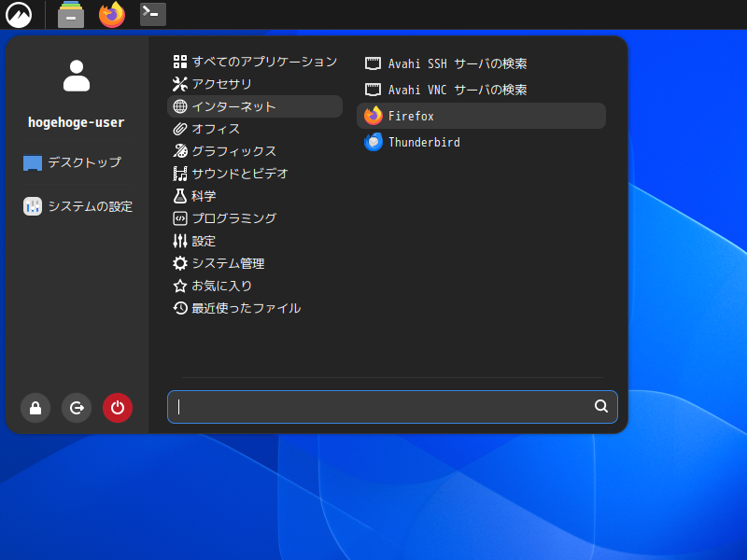
Task: Click the flask icon beside 科学
Action: click(x=180, y=196)
